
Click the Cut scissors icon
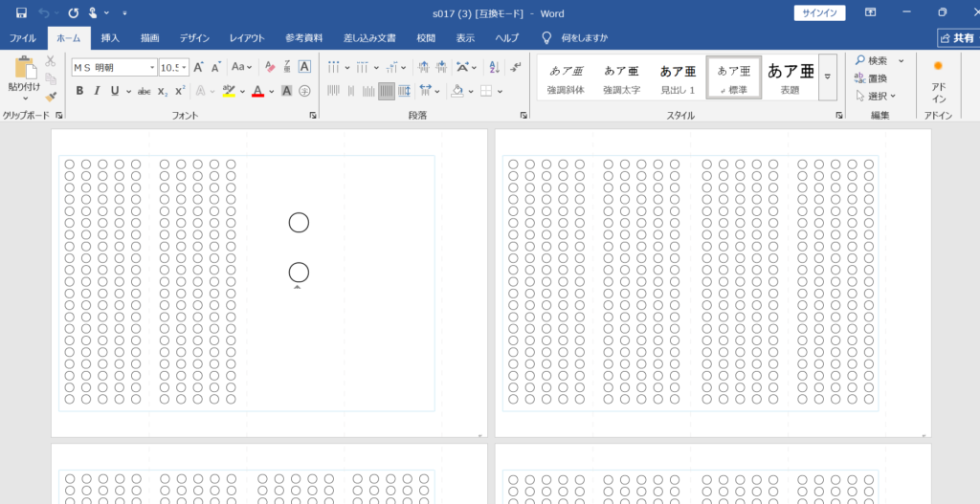pos(51,61)
